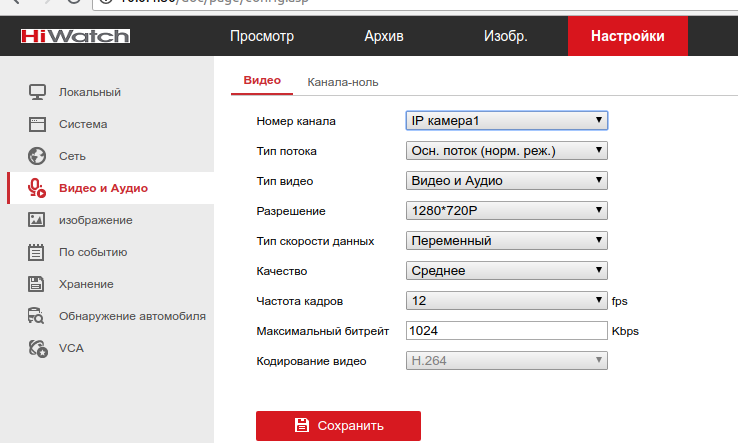Click the Номер канала label
Screen dimensions: 738x443
coord(296,121)
